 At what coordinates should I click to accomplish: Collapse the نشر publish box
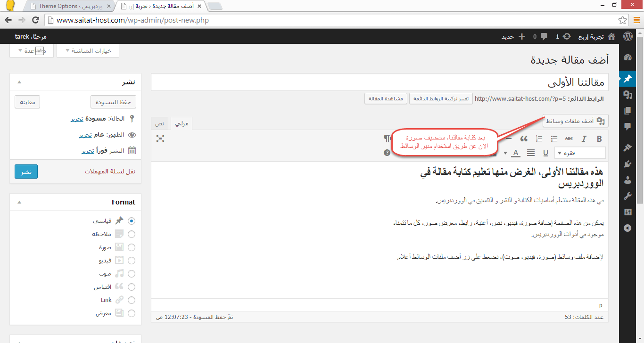point(19,82)
